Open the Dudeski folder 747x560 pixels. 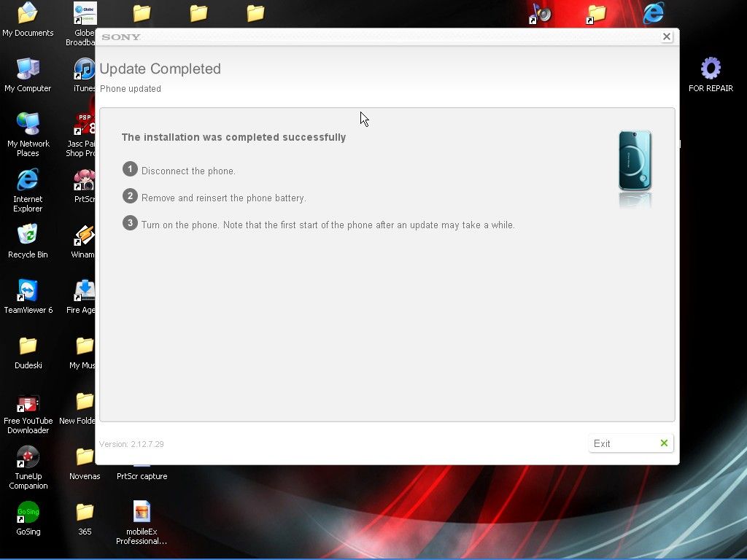click(x=28, y=346)
